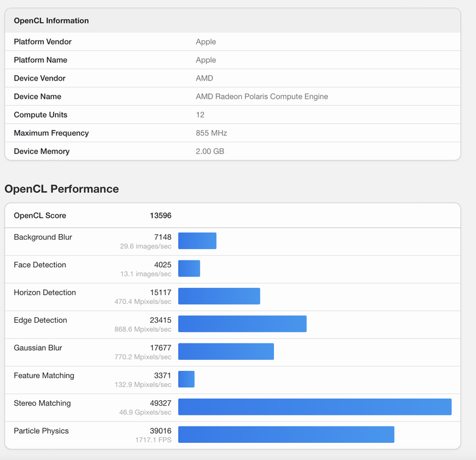Click the Horizon Detection score bar

click(219, 296)
